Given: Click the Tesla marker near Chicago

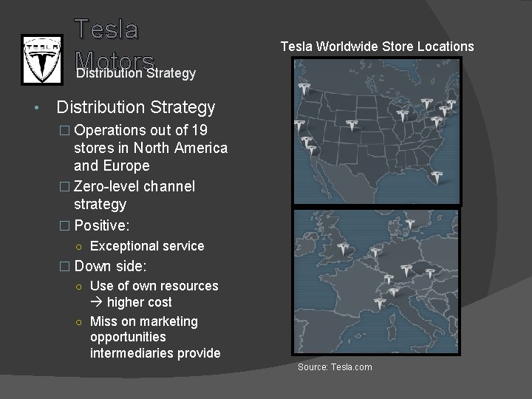Looking at the screenshot, I should 403,115.
